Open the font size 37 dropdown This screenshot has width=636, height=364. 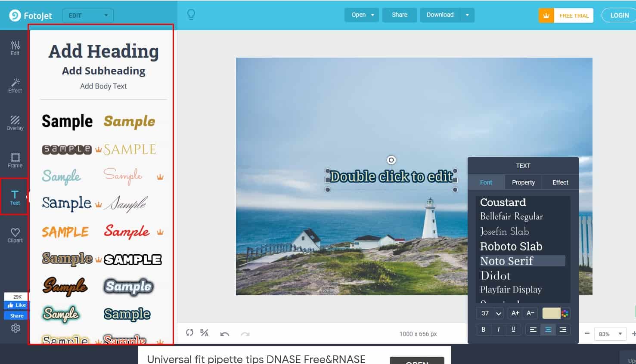pos(490,313)
